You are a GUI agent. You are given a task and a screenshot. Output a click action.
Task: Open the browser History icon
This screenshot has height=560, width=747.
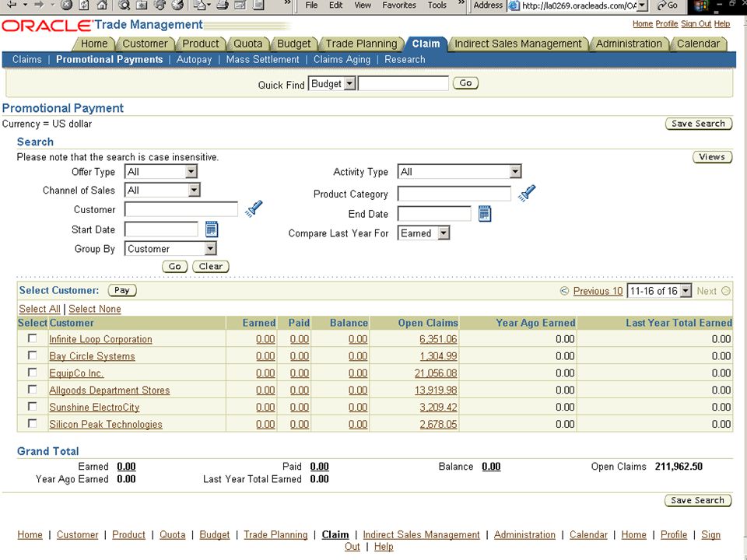point(177,5)
